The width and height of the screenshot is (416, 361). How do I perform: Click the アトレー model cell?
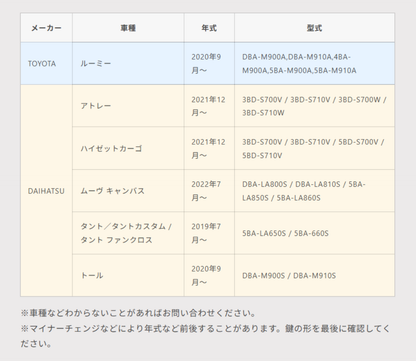(x=128, y=106)
